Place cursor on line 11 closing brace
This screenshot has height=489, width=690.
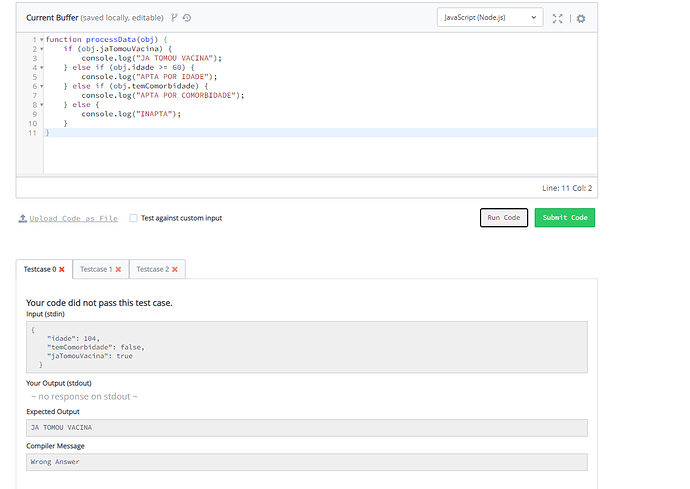coord(48,132)
